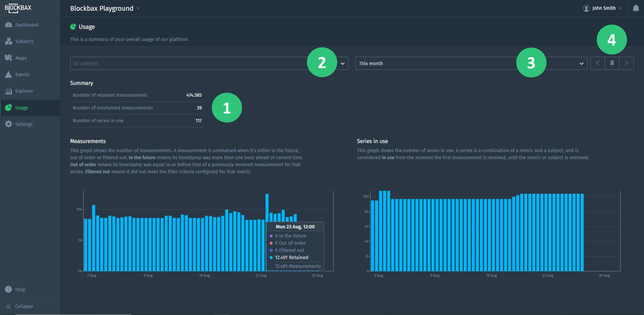Screen dimensions: 644x315
Task: Open the Explorer chart icon
Action: (x=8, y=91)
